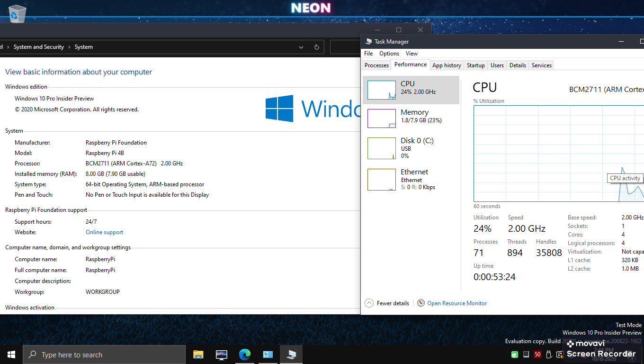The image size is (644, 364).
Task: Click the red 50 tray icon
Action: 537,355
